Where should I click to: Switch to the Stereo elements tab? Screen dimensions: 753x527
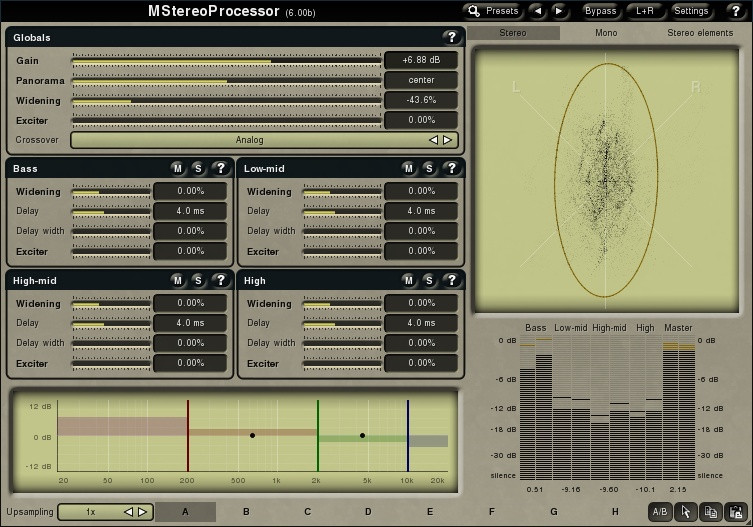point(700,33)
